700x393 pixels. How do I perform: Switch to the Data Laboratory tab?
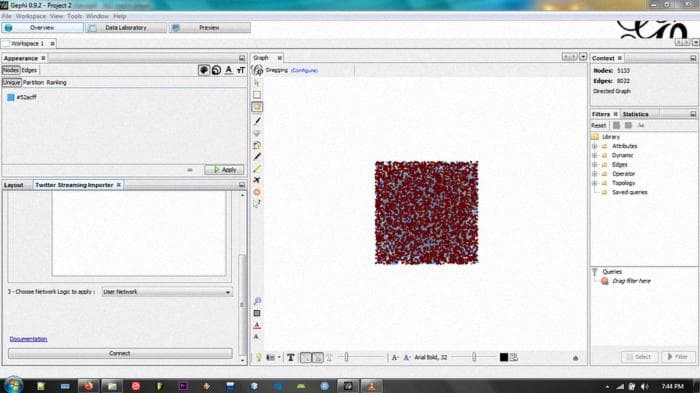point(126,28)
